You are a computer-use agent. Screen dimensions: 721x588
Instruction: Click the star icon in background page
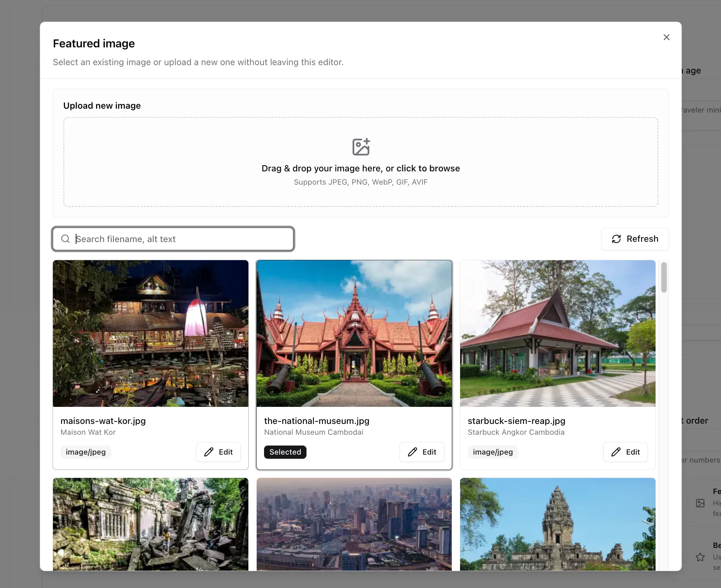coord(700,557)
